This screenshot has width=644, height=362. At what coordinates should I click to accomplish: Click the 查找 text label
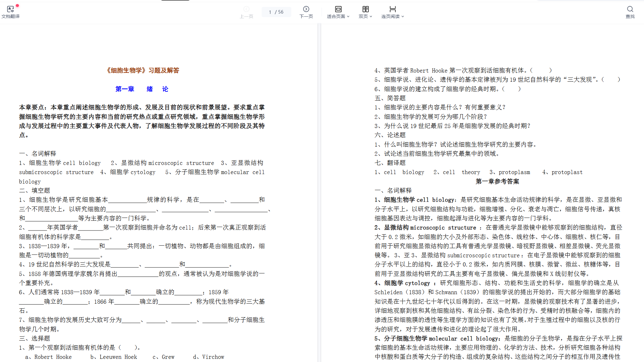point(630,16)
